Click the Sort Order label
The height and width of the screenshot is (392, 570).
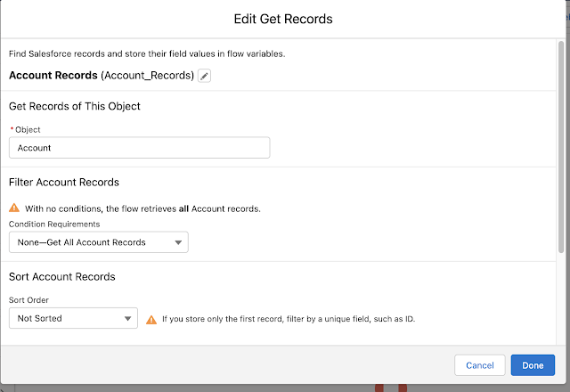29,300
